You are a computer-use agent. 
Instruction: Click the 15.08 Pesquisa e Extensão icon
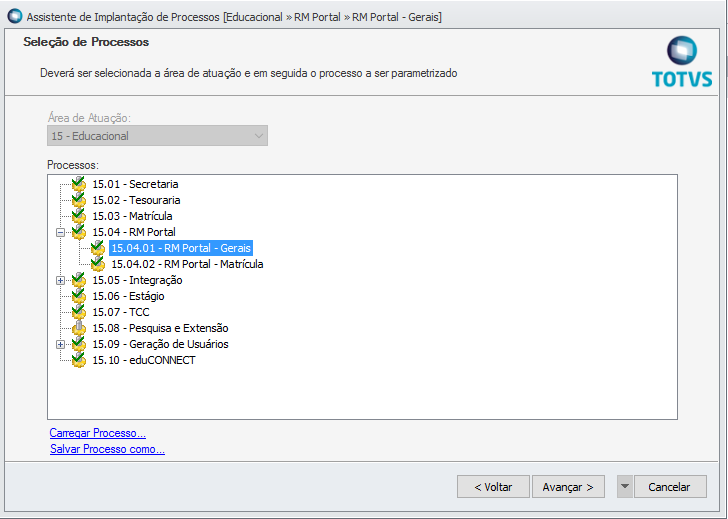pyautogui.click(x=78, y=328)
